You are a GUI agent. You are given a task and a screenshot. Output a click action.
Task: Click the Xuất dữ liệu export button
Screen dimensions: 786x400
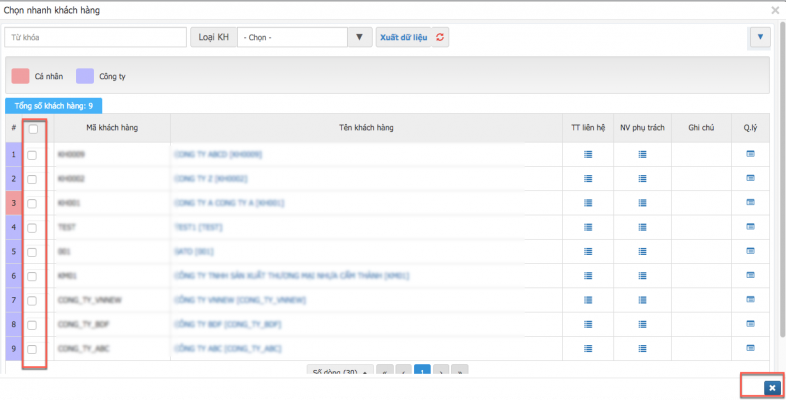402,37
